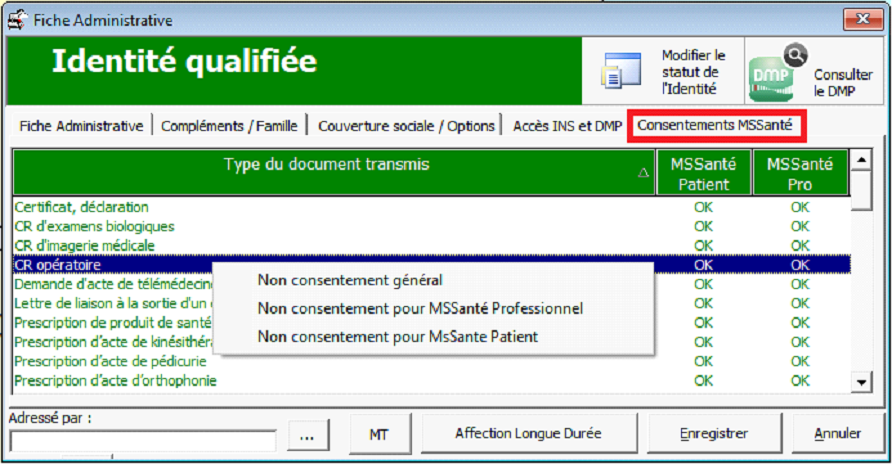
Task: Open the Compléments / Famille tab
Action: pyautogui.click(x=229, y=126)
